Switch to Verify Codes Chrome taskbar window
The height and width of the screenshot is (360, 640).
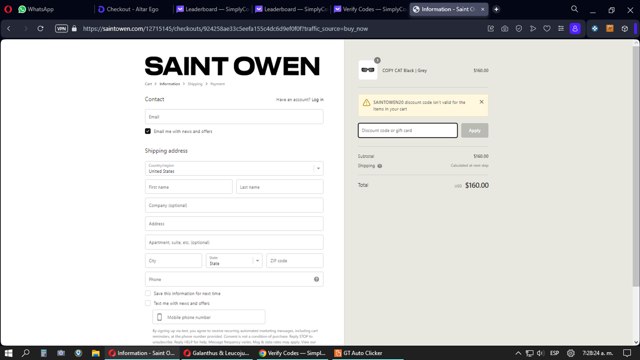[x=292, y=353]
